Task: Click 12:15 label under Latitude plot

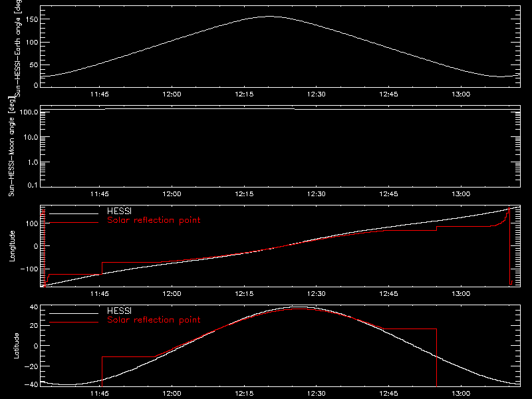Action: click(244, 394)
